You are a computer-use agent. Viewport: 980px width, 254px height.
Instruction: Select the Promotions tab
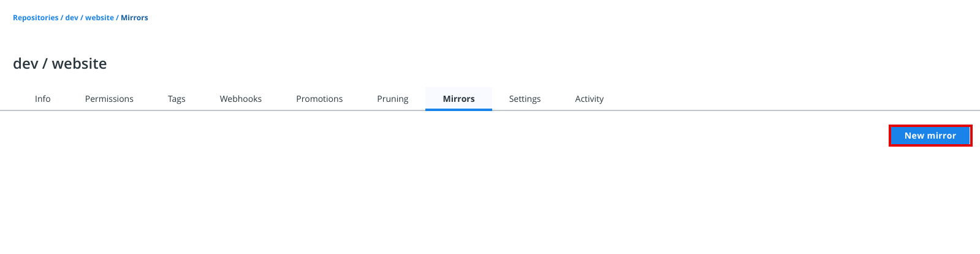point(319,99)
